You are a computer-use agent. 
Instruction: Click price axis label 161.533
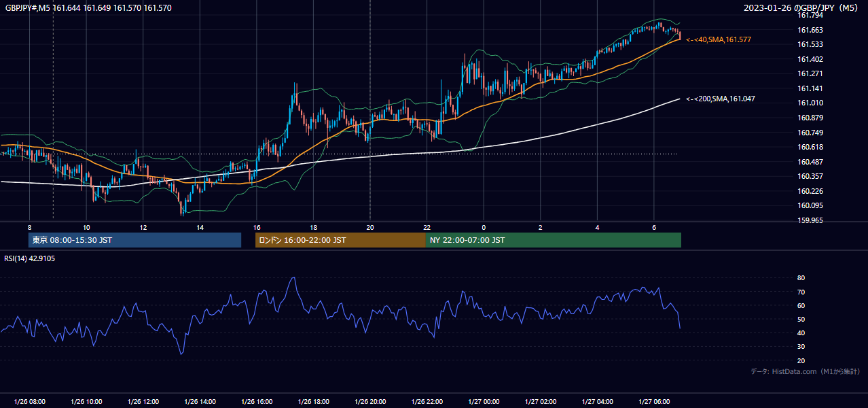click(x=810, y=44)
